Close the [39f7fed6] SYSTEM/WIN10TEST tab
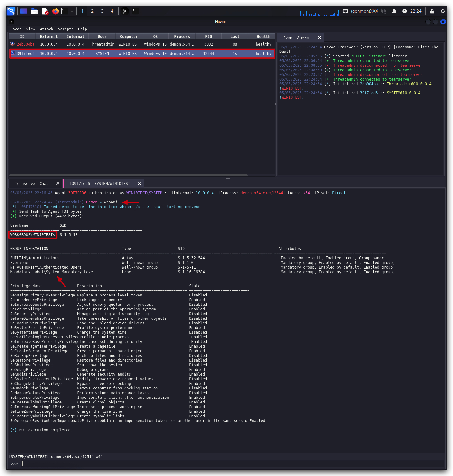This screenshot has height=476, width=453. click(x=139, y=184)
